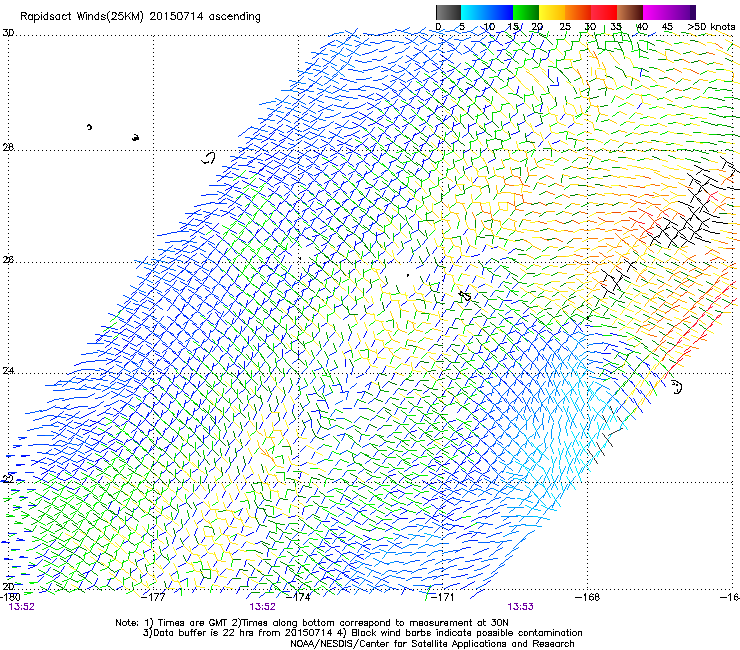This screenshot has width=740, height=650.
Task: Click the purple '13:53' timestamp
Action: [520, 607]
